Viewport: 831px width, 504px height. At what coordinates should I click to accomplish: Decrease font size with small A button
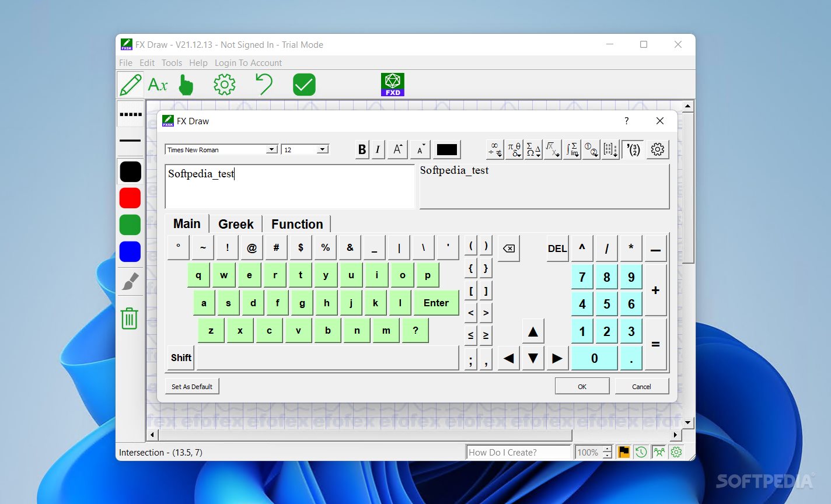[x=420, y=150]
